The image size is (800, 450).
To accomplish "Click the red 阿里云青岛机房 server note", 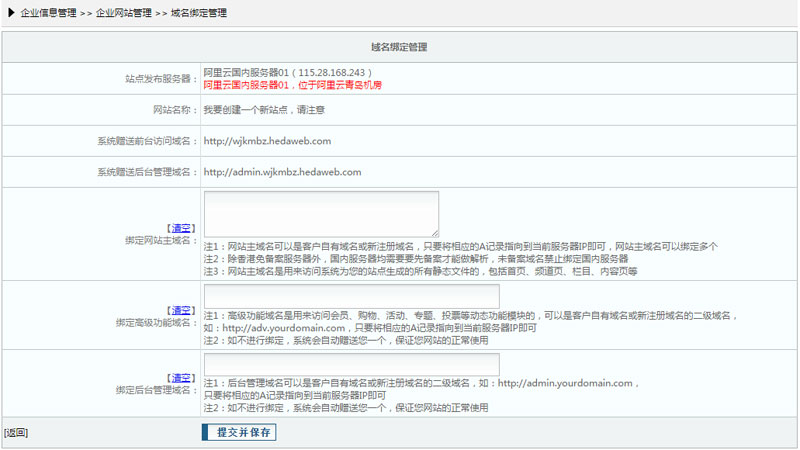I will 293,86.
